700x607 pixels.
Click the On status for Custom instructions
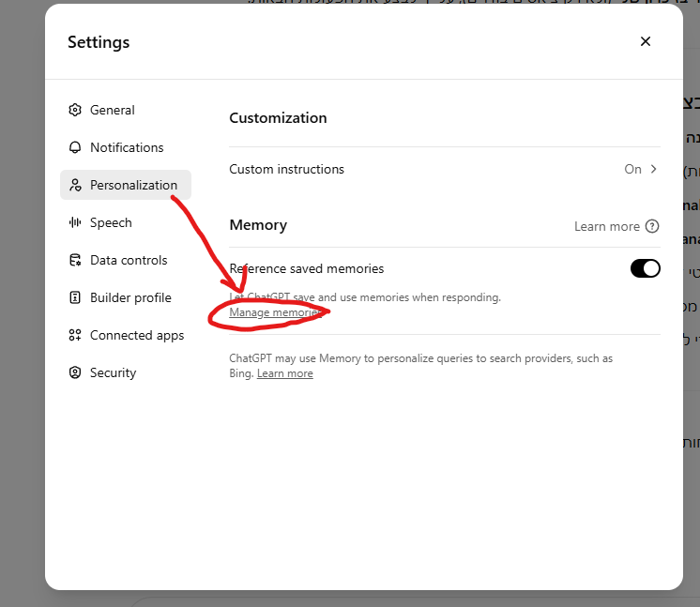[x=632, y=170]
